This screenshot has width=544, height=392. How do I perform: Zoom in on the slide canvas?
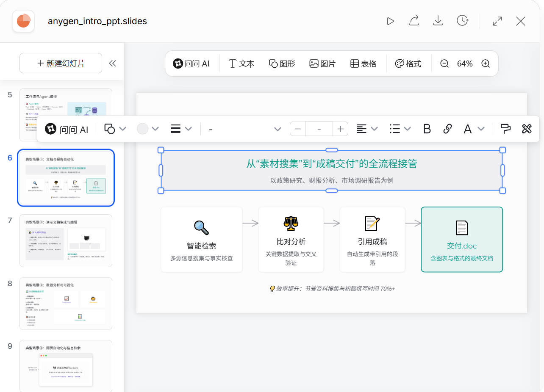point(486,63)
